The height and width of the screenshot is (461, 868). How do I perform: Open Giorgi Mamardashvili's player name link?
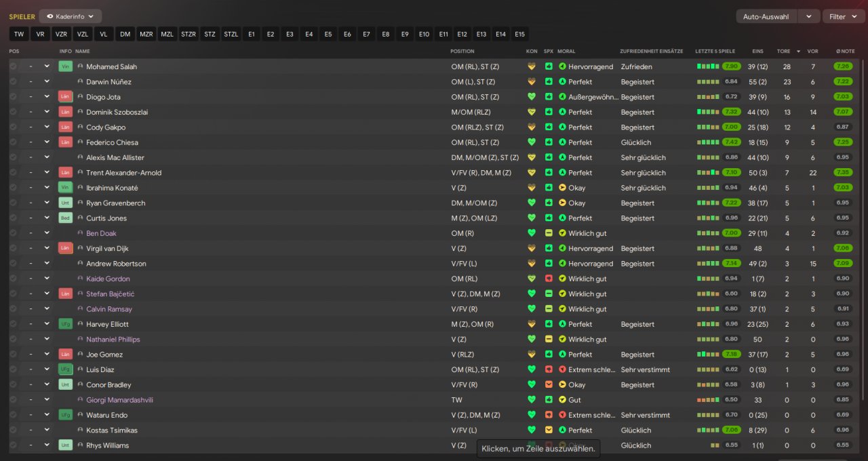click(x=119, y=400)
